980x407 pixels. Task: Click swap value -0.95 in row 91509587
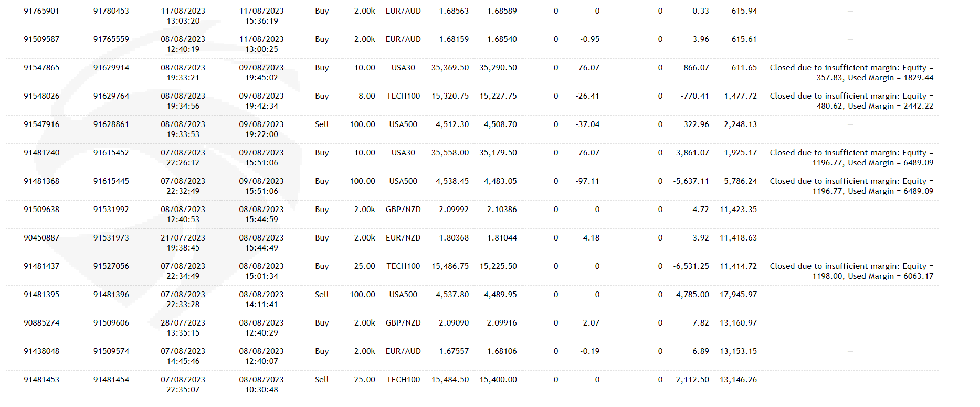point(589,39)
